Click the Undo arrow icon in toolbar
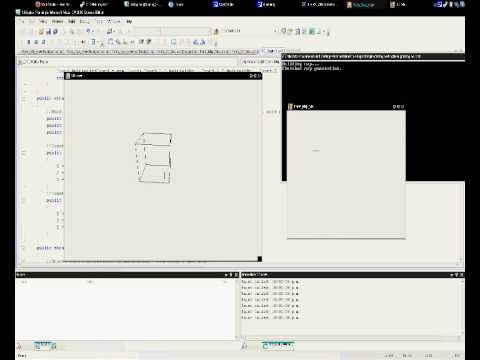 [x=88, y=31]
